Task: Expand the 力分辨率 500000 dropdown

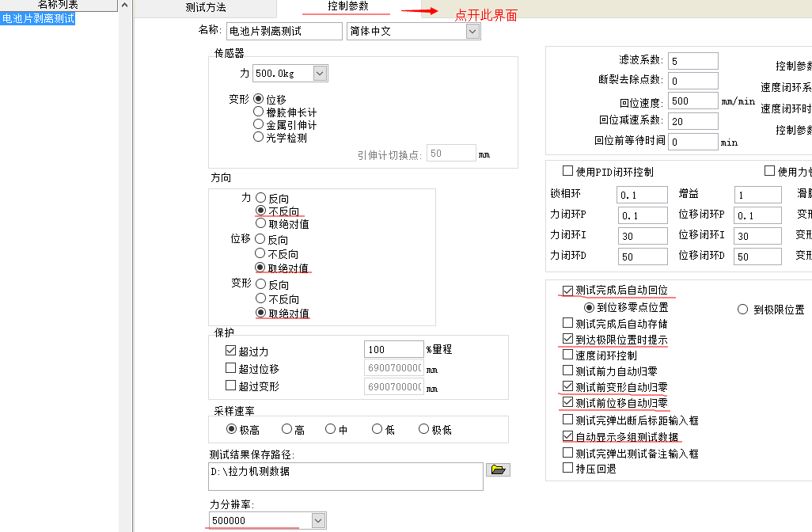Action: [318, 520]
